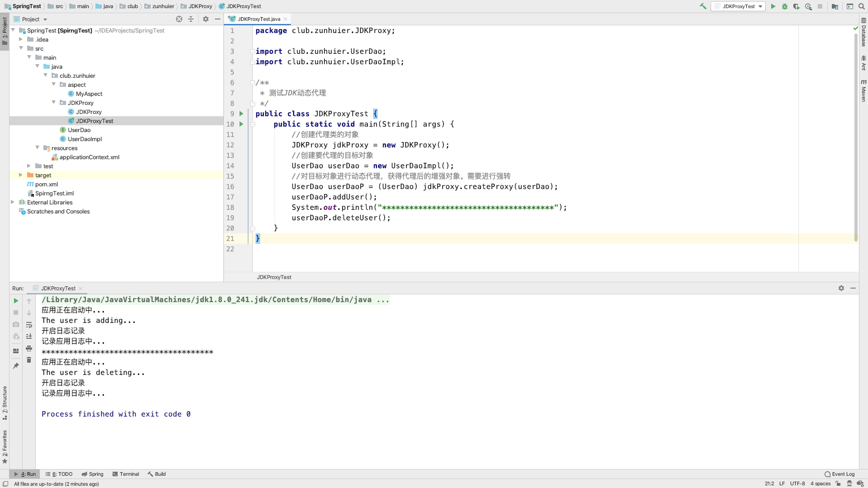
Task: Pin the Run tab
Action: (x=16, y=366)
